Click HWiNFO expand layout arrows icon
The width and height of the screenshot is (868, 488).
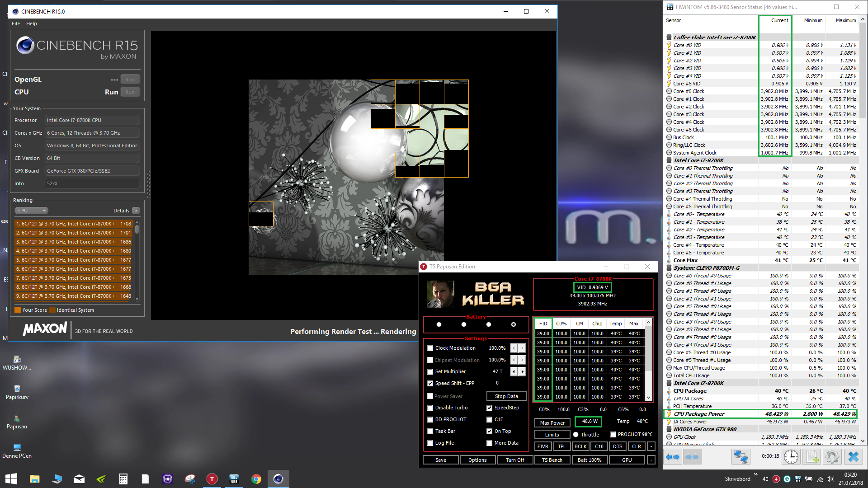[x=673, y=457]
